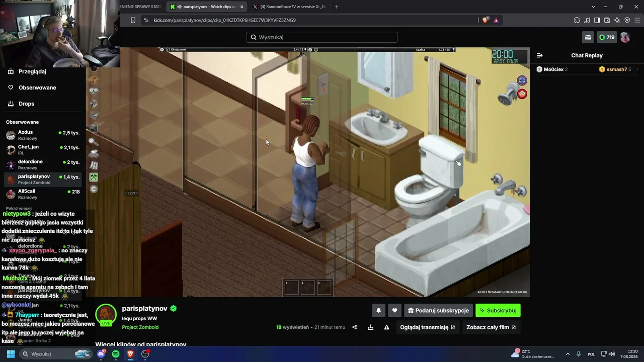This screenshot has height=362, width=644.
Task: Report the clip with the warning icon
Action: tap(387, 327)
